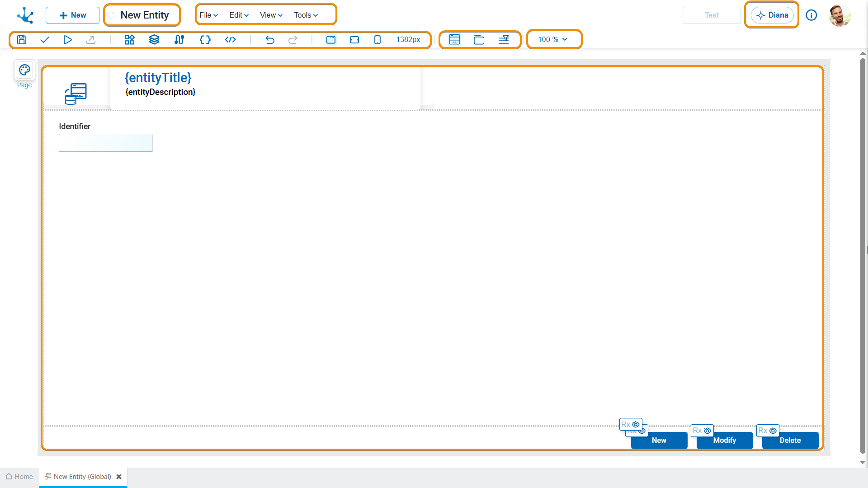Open the File menu
Image resolution: width=868 pixels, height=488 pixels.
[209, 15]
